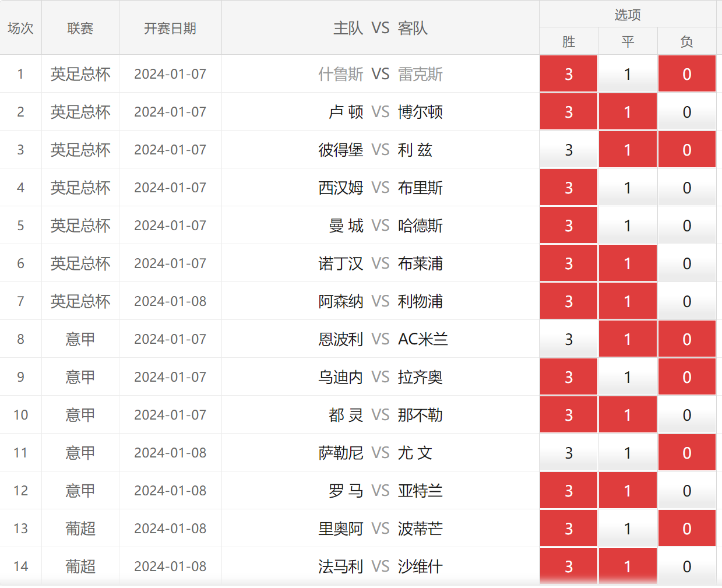
Task: Select loss option 0 for 法马利 VS 沙维什
Action: [x=687, y=566]
